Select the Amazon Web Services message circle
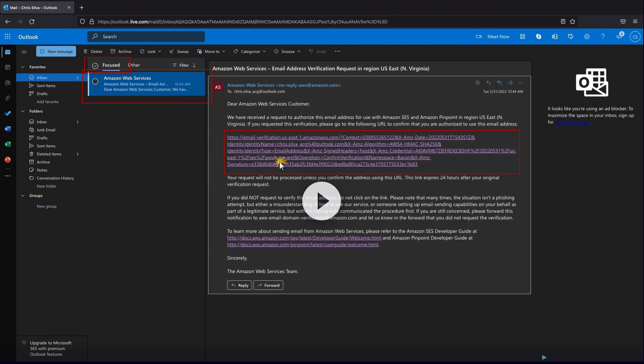644x364 pixels. coord(95,82)
